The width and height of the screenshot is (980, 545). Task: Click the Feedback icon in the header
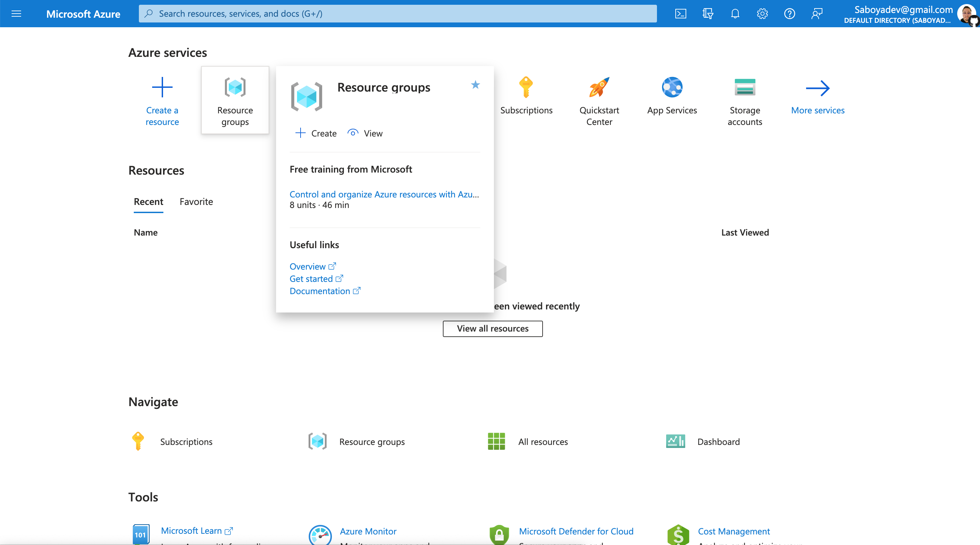pyautogui.click(x=817, y=14)
